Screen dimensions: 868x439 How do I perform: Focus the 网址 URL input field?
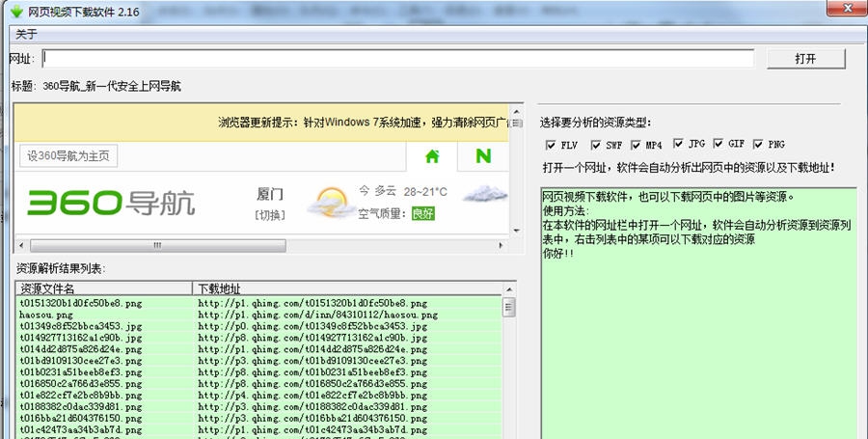coord(398,59)
